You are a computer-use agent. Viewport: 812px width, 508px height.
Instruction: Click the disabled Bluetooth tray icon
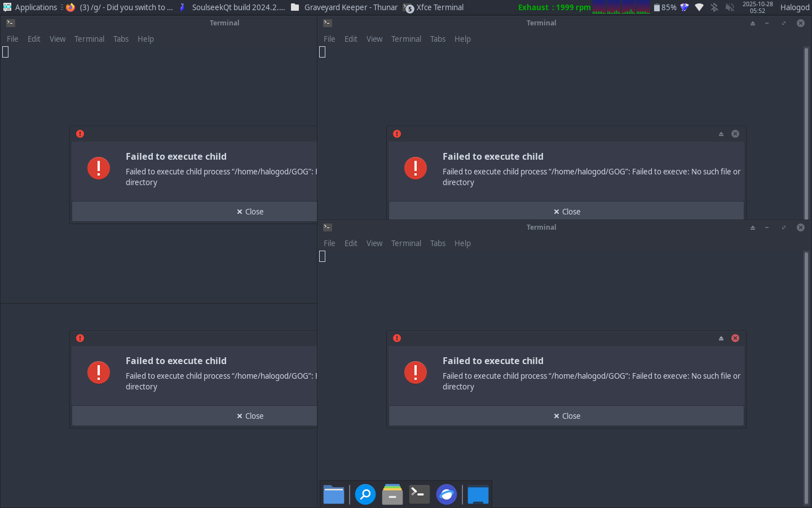(714, 7)
